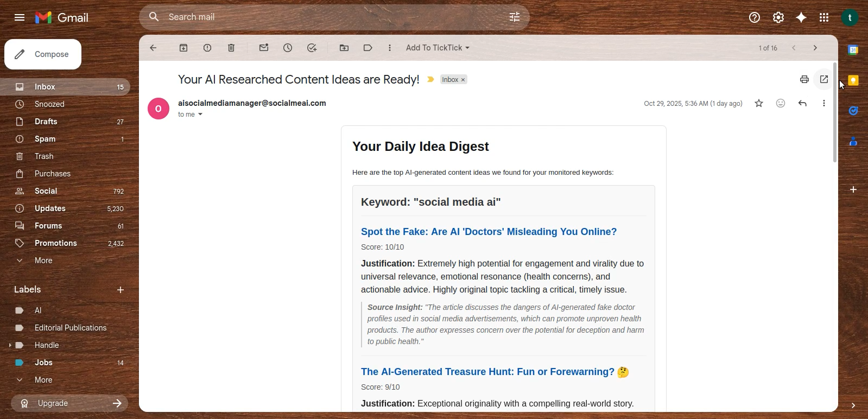Open 'Spot the Fake' article link
868x419 pixels.
click(x=489, y=232)
